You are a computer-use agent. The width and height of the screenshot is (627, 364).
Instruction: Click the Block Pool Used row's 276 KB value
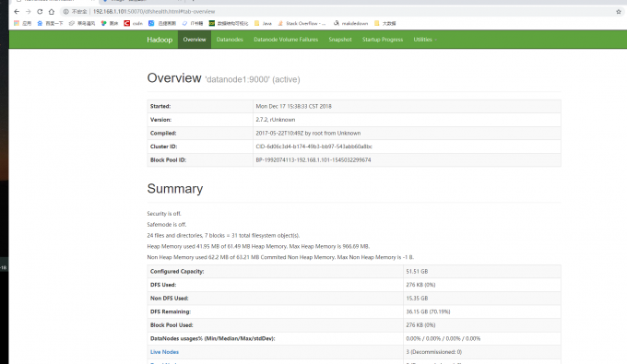(x=420, y=325)
